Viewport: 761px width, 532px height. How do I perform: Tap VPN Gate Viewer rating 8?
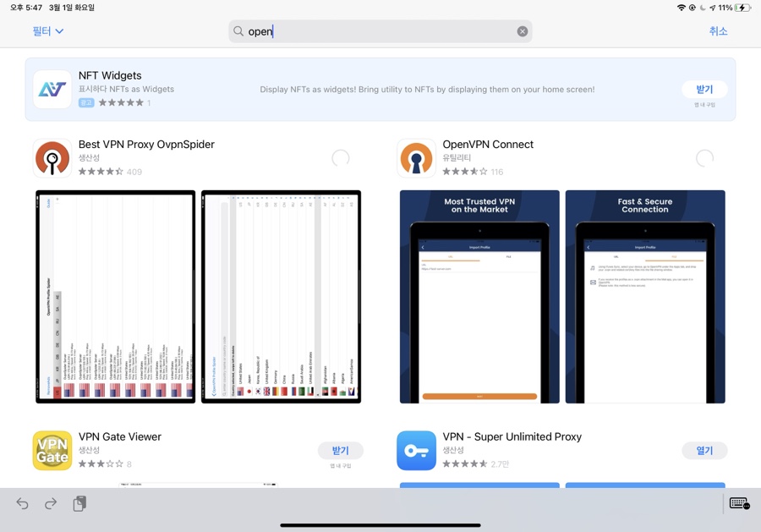tap(105, 463)
